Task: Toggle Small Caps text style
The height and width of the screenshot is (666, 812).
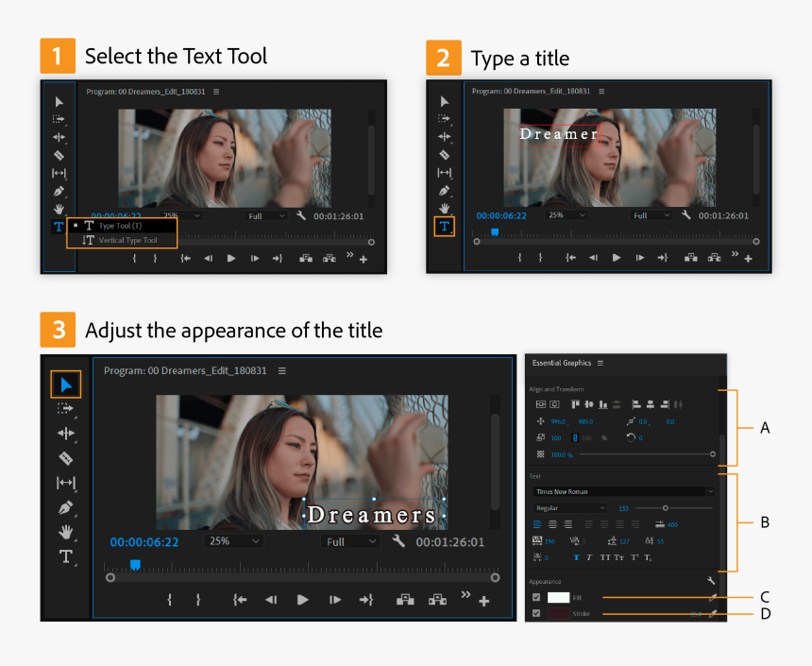Action: pos(618,557)
